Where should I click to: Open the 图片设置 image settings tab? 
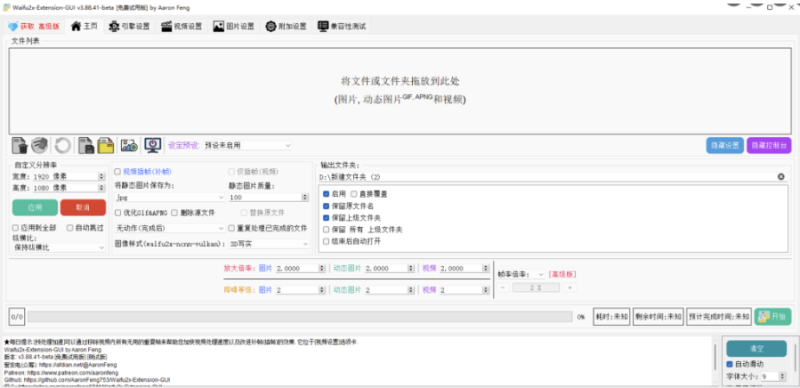click(234, 26)
